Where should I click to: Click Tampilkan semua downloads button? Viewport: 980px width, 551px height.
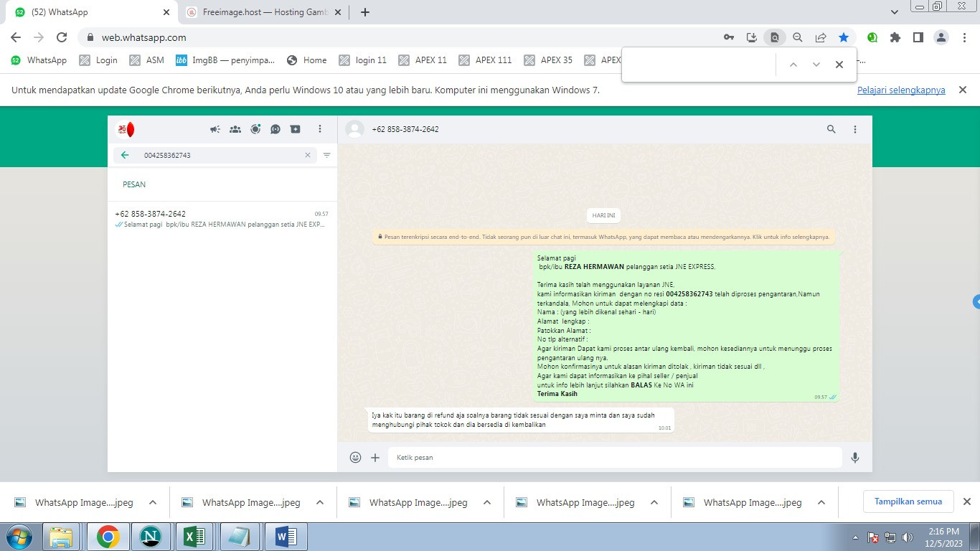[908, 501]
